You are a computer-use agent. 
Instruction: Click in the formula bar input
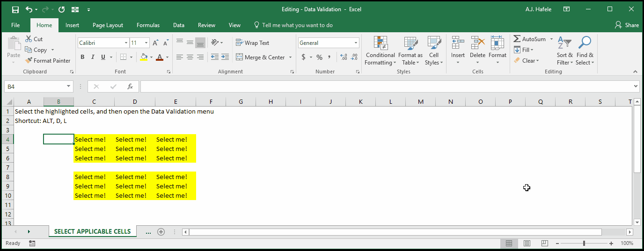[x=386, y=86]
